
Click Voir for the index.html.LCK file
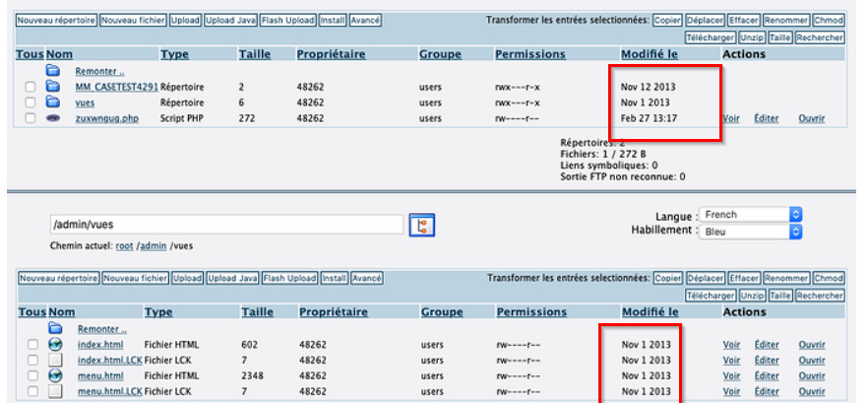click(x=731, y=361)
